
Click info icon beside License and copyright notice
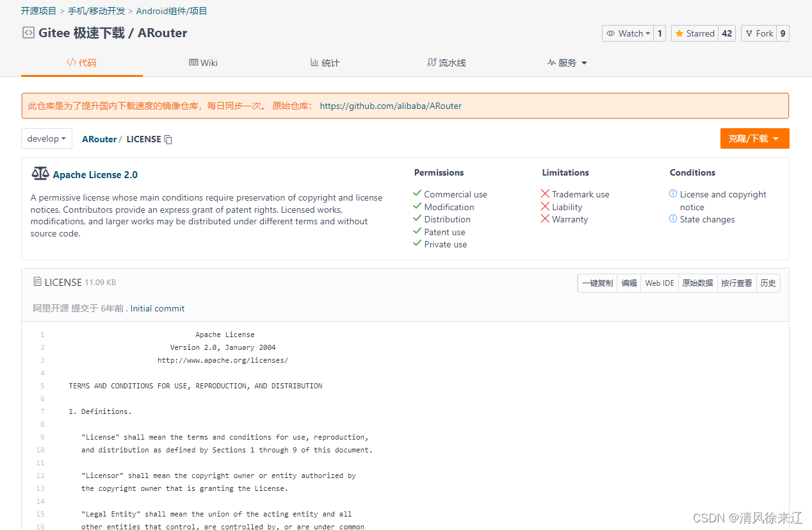673,194
